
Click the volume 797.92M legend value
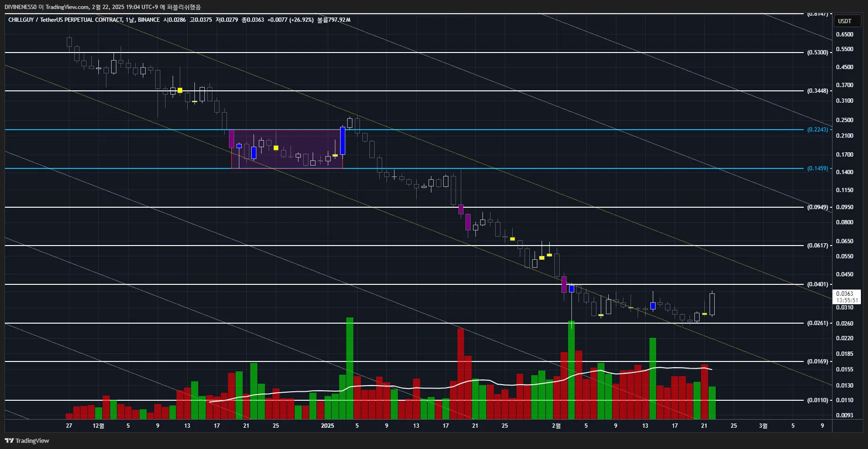[x=340, y=20]
